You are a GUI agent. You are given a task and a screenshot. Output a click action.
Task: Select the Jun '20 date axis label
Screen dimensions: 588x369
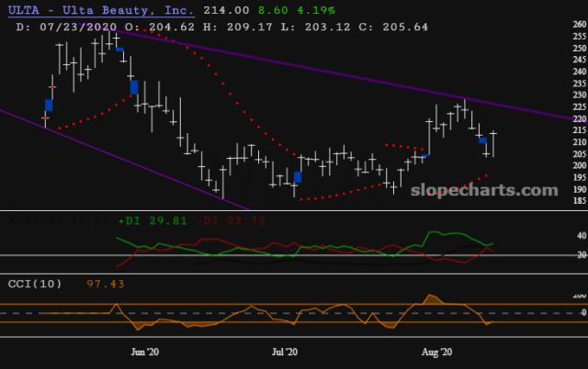[145, 352]
